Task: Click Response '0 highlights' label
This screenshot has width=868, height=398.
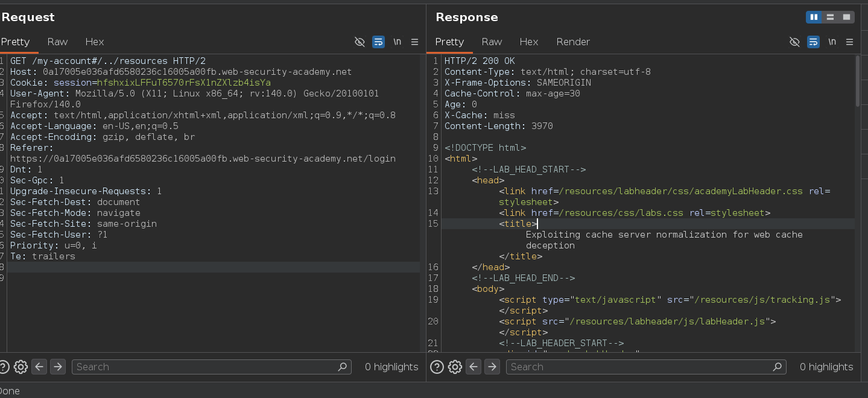Action: (826, 367)
